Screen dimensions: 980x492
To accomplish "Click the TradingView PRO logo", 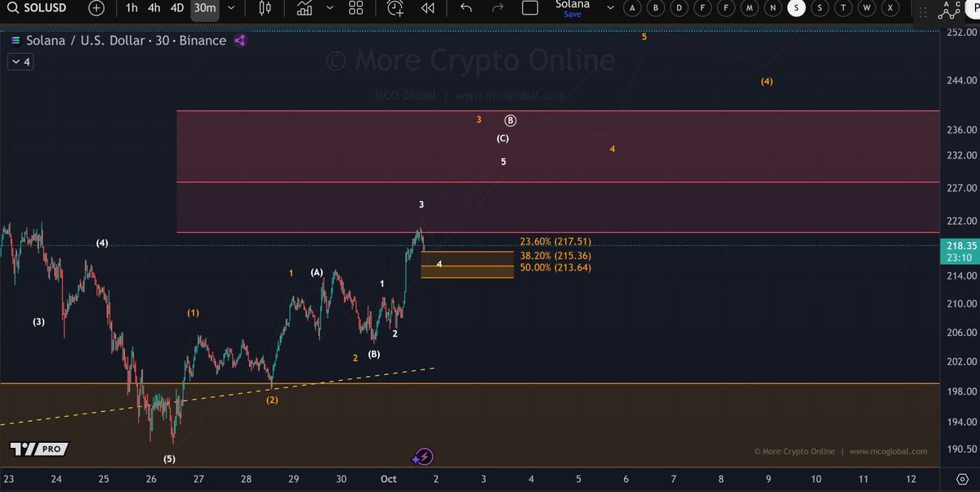I will (x=39, y=449).
